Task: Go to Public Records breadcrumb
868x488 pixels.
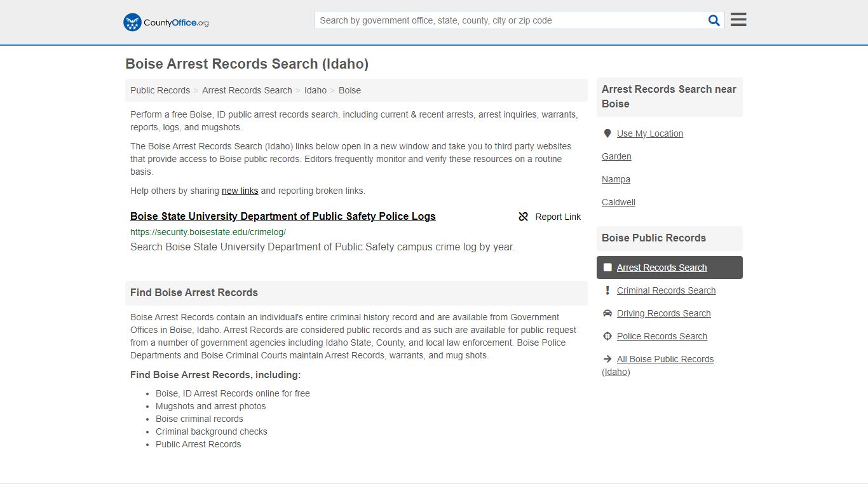Action: tap(160, 90)
